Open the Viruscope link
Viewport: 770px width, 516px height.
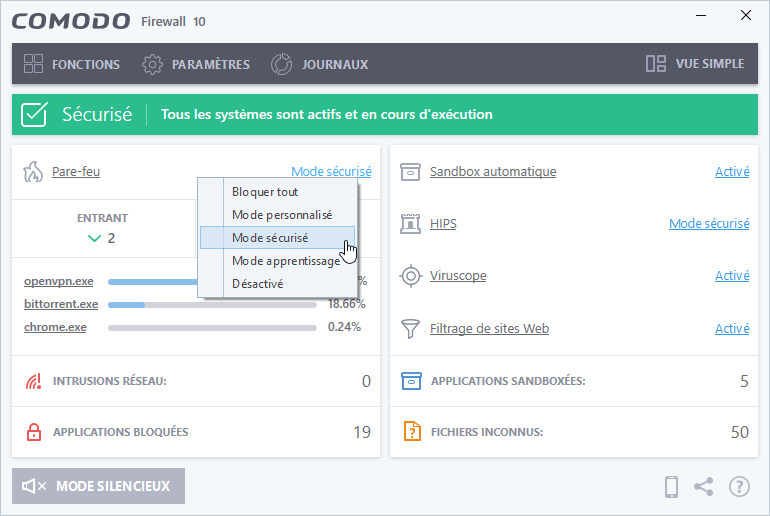point(458,275)
